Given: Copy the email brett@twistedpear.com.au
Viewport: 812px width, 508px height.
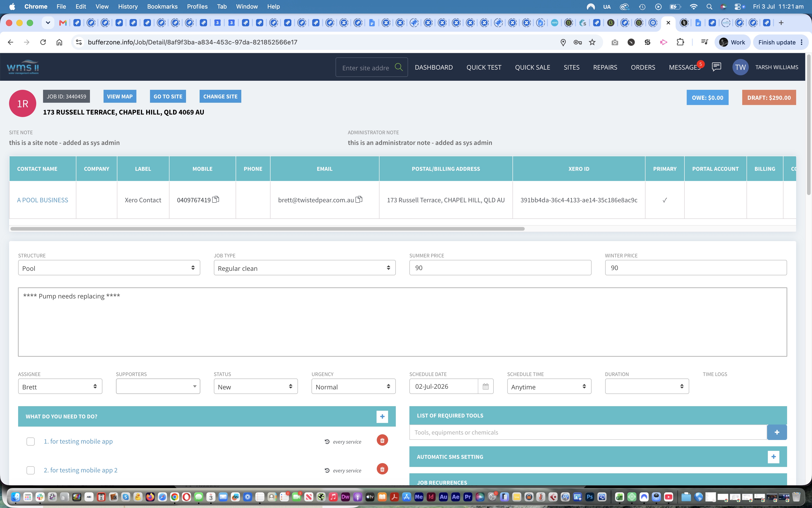Looking at the screenshot, I should tap(359, 200).
